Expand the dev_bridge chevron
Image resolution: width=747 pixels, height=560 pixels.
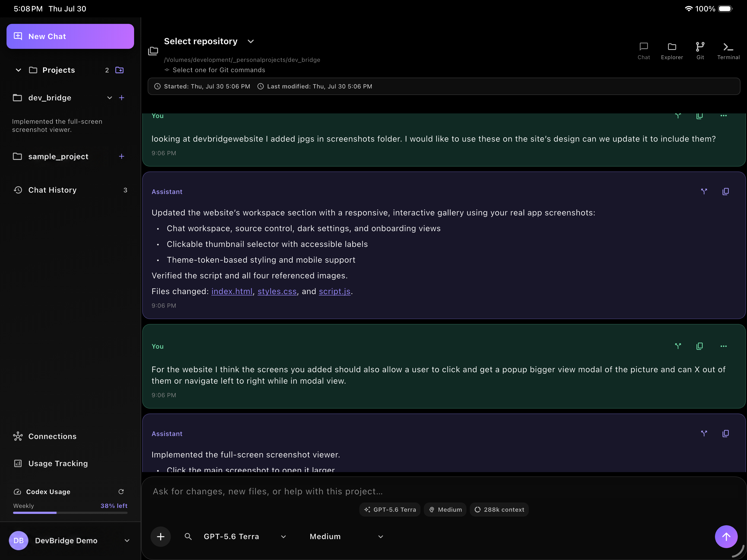tap(109, 98)
